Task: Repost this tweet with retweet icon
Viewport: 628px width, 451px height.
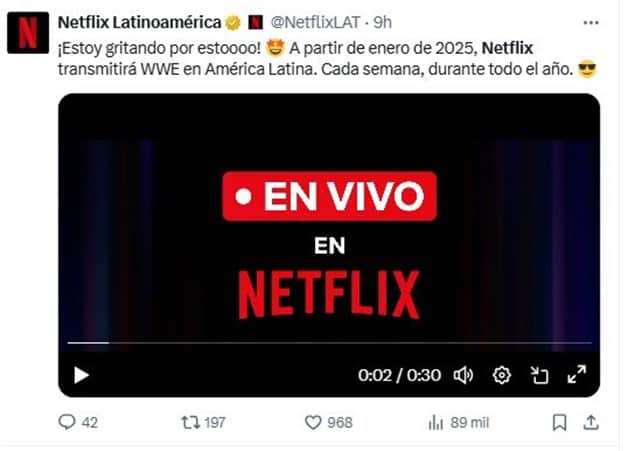Action: [191, 422]
